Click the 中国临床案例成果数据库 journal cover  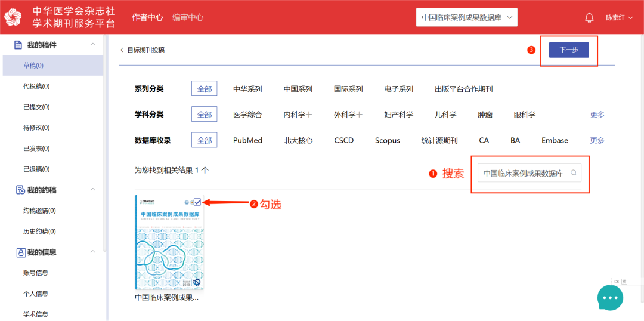169,242
